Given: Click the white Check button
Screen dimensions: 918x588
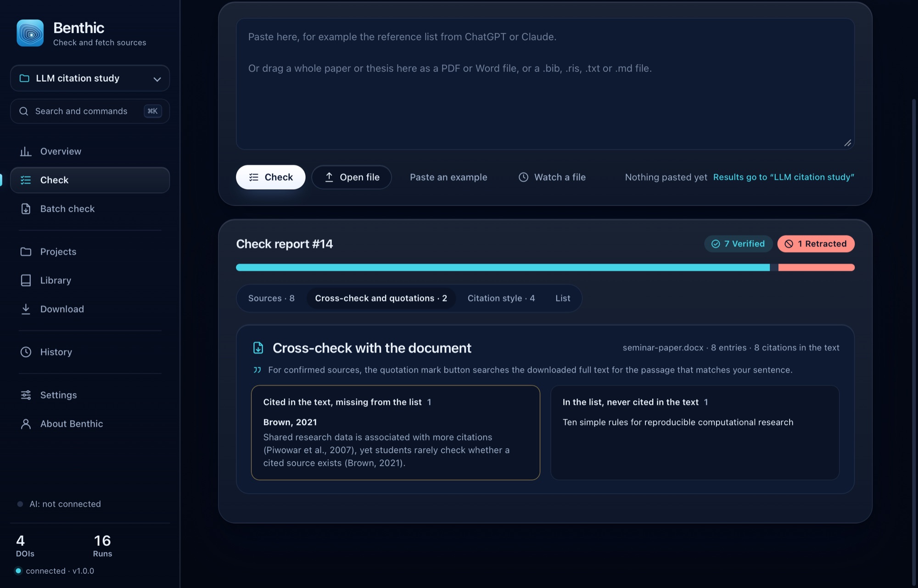Looking at the screenshot, I should click(x=270, y=177).
